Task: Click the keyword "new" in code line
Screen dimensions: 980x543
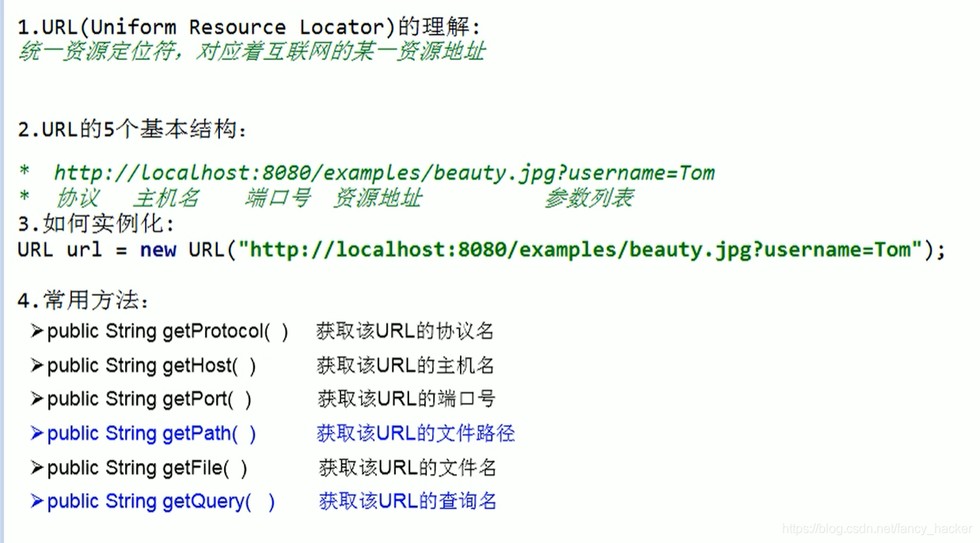Action: tap(158, 250)
